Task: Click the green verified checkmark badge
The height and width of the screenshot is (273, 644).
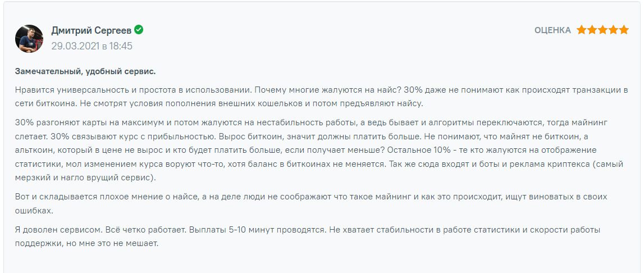Action: 139,30
